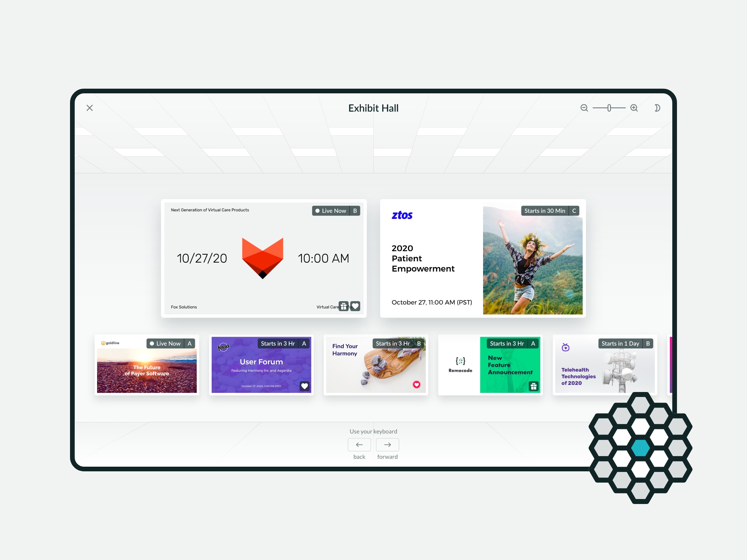Image resolution: width=747 pixels, height=560 pixels.
Task: Click the dark mode toggle in top right corner
Action: click(x=657, y=108)
